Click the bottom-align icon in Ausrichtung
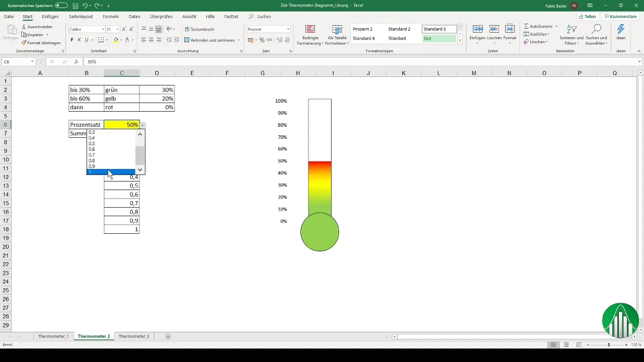 click(158, 29)
